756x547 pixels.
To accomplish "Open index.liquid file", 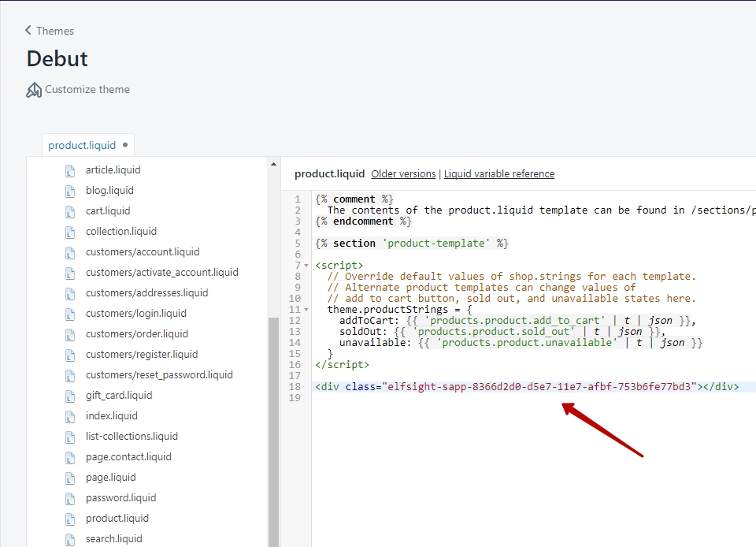I will pyautogui.click(x=112, y=416).
